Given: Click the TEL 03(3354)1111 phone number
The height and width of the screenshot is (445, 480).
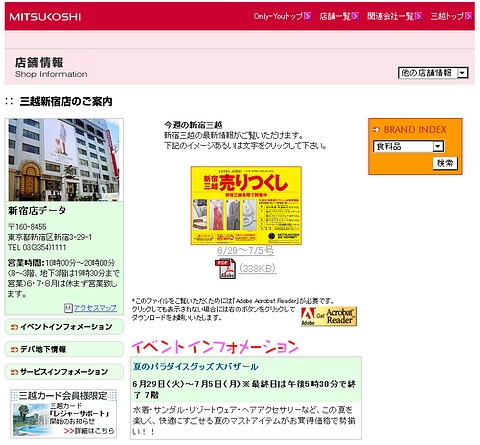Looking at the screenshot, I should (x=37, y=247).
